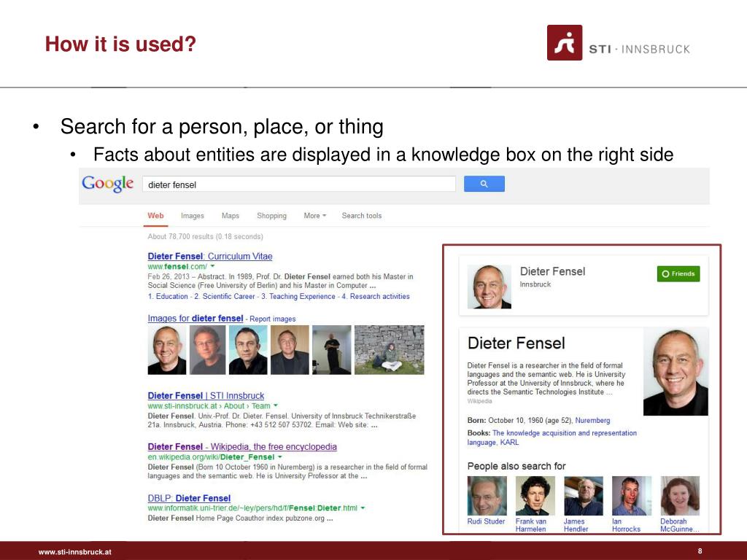747x560 pixels.
Task: Open Dieter Fensel | STI Innsbruck result
Action: pyautogui.click(x=206, y=396)
